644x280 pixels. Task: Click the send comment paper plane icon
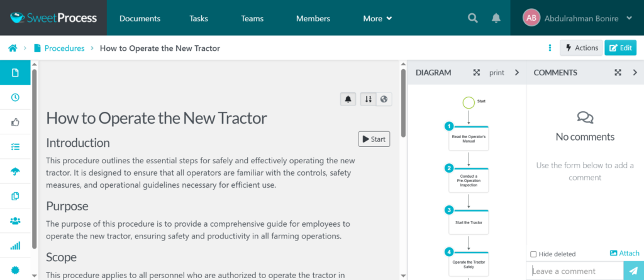(633, 271)
